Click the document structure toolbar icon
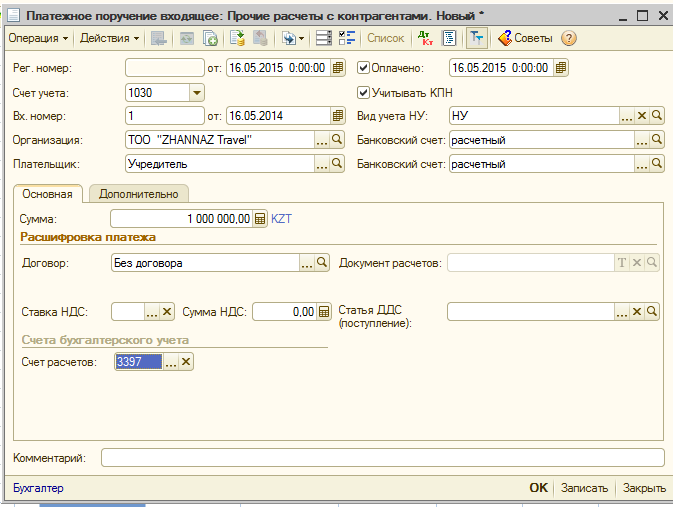 tap(324, 38)
